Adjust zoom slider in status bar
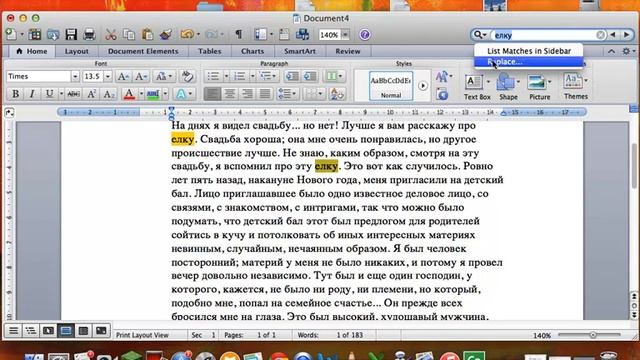 pos(593,335)
